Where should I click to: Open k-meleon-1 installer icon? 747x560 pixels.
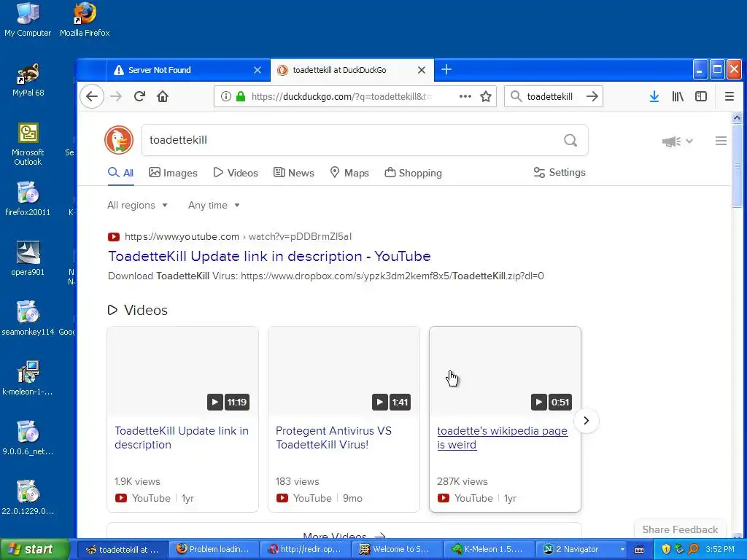point(28,378)
